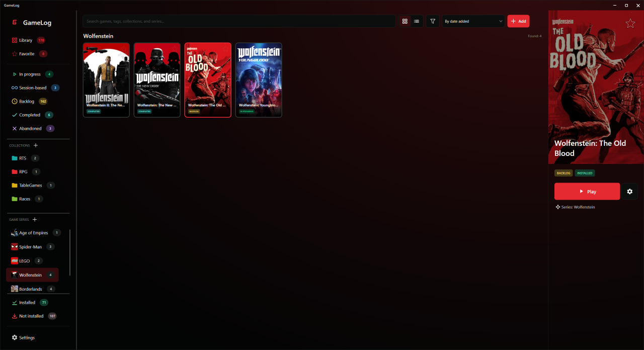Select the Wolfenstein: The Old Blood card
This screenshot has height=350, width=644.
[x=208, y=80]
